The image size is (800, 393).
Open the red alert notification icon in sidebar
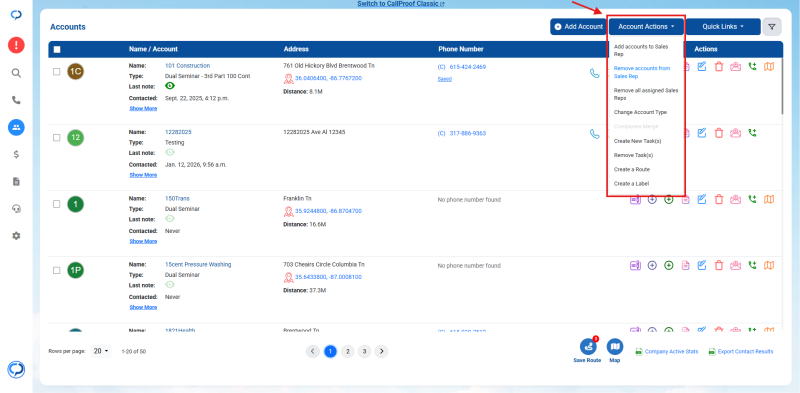coord(16,45)
